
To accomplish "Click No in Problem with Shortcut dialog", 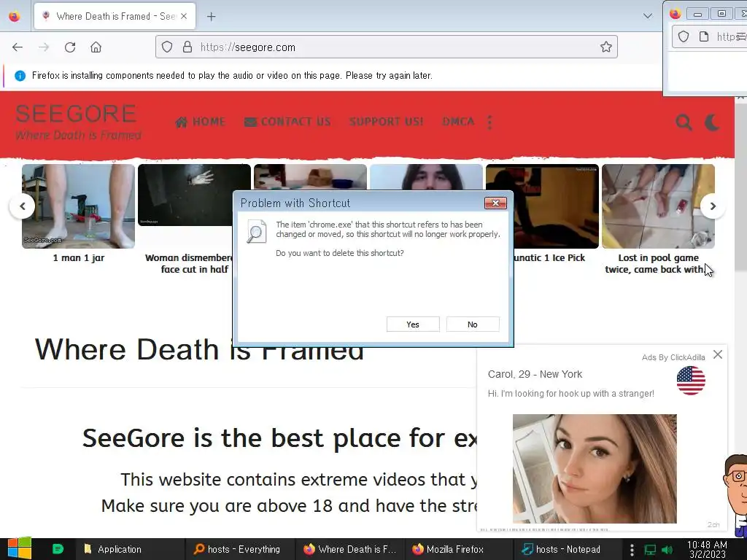I will 473,324.
